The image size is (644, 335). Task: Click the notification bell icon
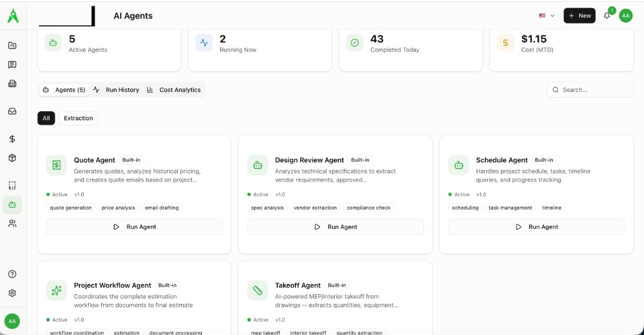607,16
